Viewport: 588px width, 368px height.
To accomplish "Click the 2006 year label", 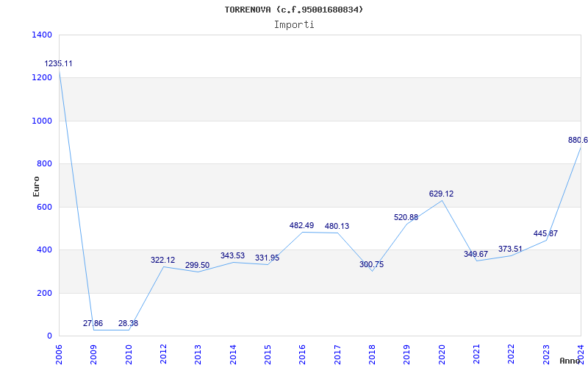I will [x=59, y=355].
